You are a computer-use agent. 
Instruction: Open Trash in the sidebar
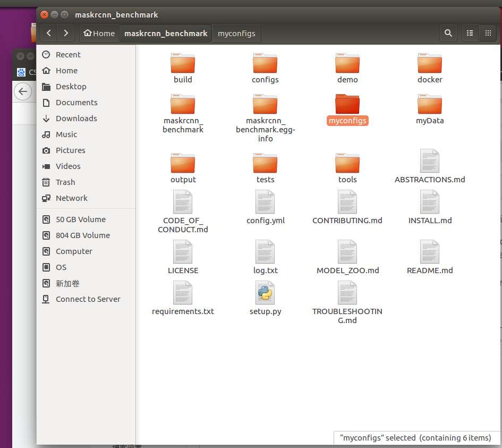pos(86,182)
